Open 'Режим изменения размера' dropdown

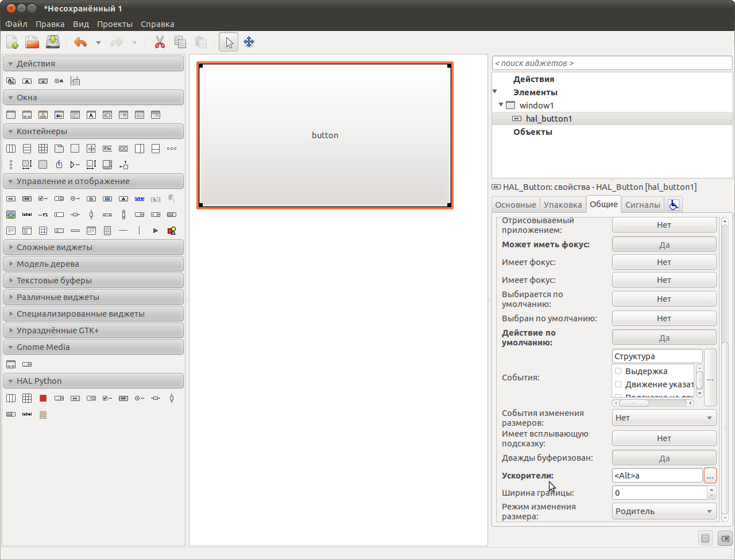(664, 511)
